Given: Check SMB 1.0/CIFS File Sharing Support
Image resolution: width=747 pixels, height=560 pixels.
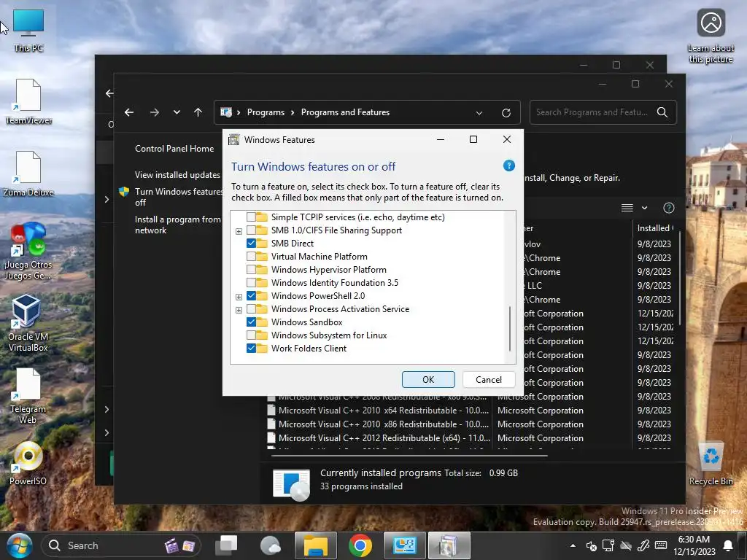Looking at the screenshot, I should (251, 230).
